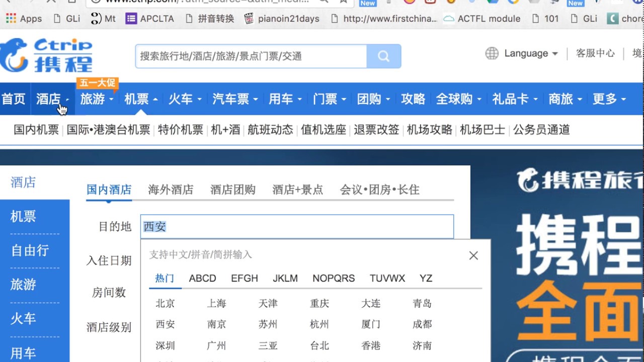The width and height of the screenshot is (644, 362).
Task: Expand the 汽车票 nav dropdown
Action: pos(256,100)
